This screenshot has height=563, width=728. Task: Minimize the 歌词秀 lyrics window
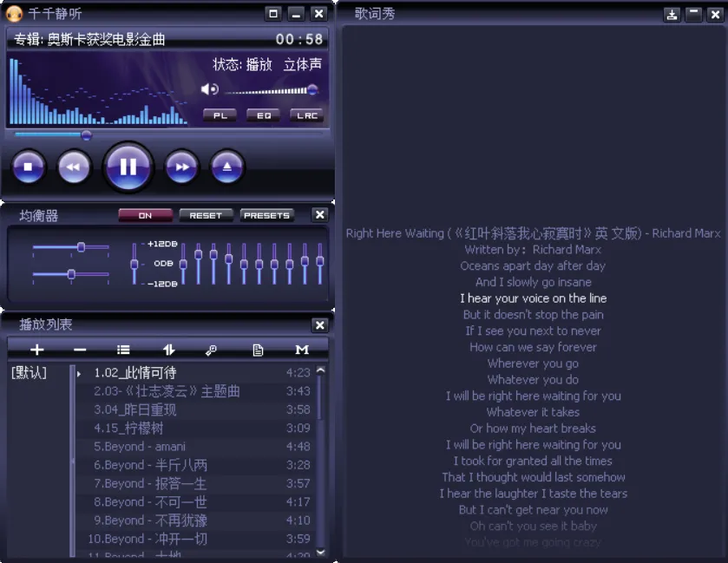(x=693, y=15)
